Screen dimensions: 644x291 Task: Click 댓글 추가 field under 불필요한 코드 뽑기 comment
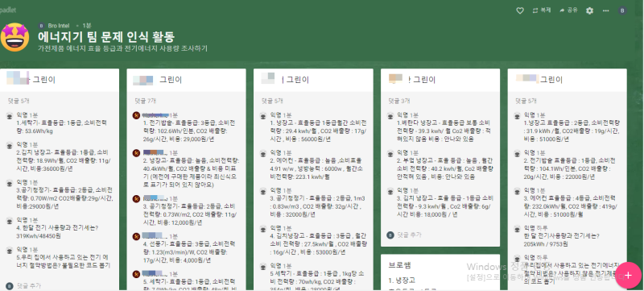click(x=29, y=286)
